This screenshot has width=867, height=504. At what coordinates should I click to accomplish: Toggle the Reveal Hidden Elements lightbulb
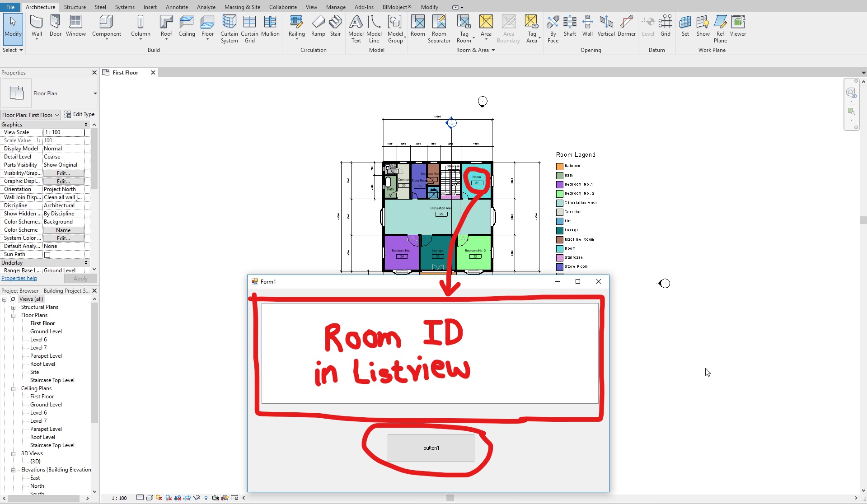(206, 498)
